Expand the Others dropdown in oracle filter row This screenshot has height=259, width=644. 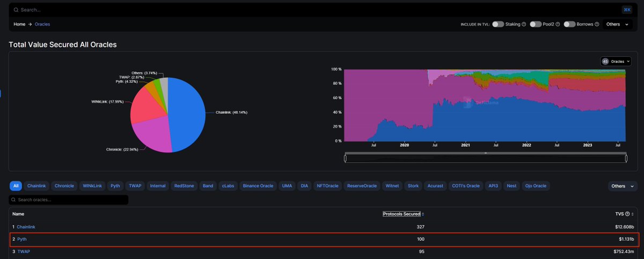(622, 186)
